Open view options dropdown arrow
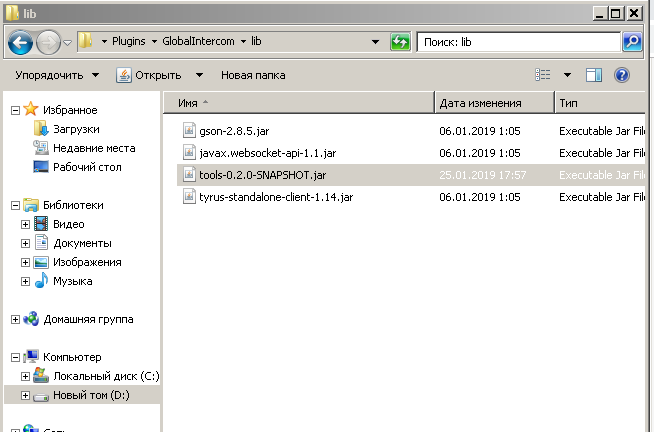 567,75
